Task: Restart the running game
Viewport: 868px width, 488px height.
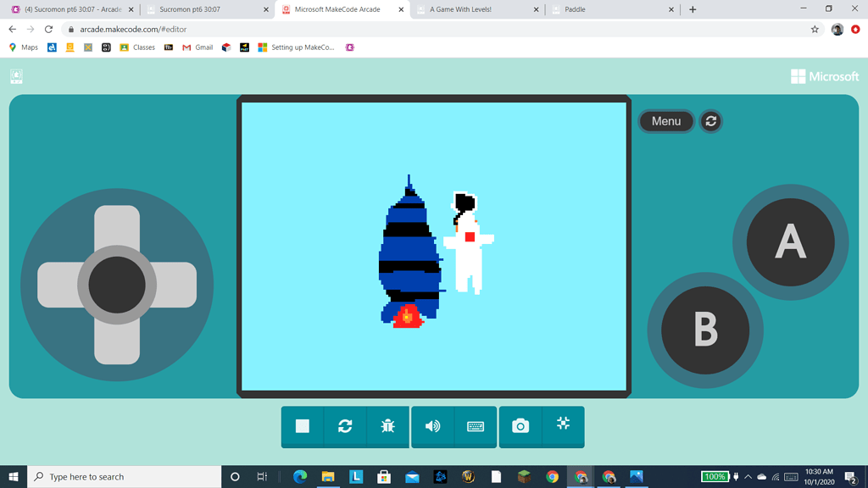Action: coord(344,427)
